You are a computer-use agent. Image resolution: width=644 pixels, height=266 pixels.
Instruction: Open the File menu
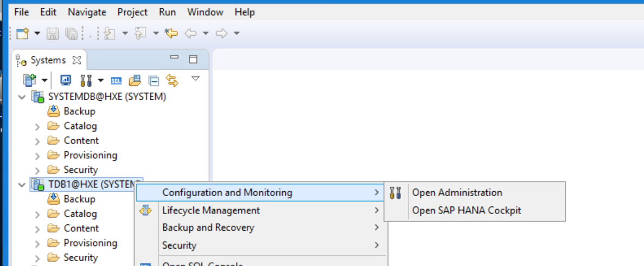pyautogui.click(x=21, y=12)
